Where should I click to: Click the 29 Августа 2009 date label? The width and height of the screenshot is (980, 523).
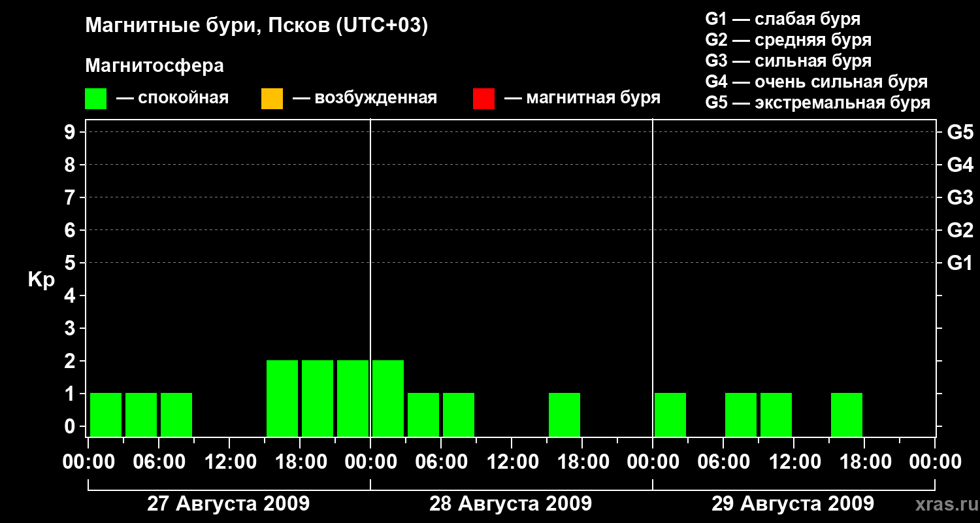(x=792, y=504)
